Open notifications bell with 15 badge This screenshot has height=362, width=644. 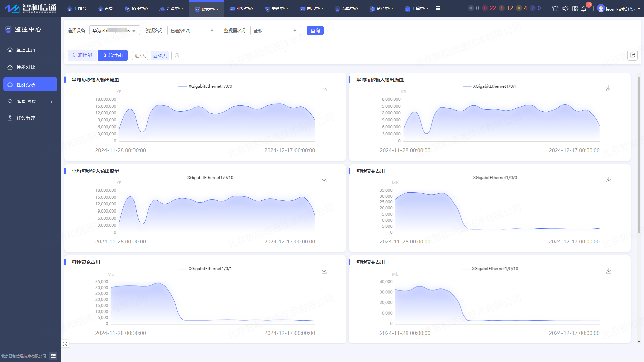[x=584, y=8]
